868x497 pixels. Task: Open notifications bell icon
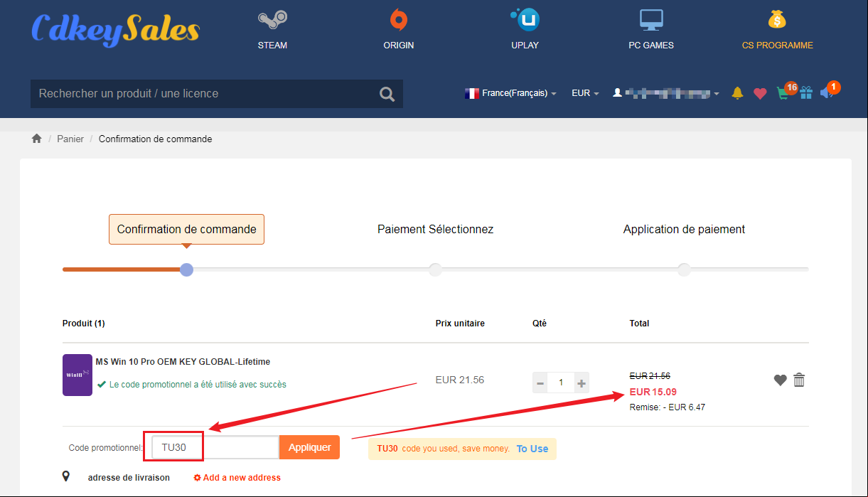coord(737,93)
